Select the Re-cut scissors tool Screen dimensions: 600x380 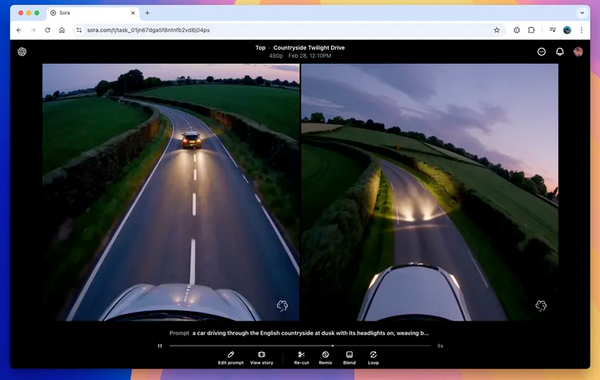click(x=302, y=358)
